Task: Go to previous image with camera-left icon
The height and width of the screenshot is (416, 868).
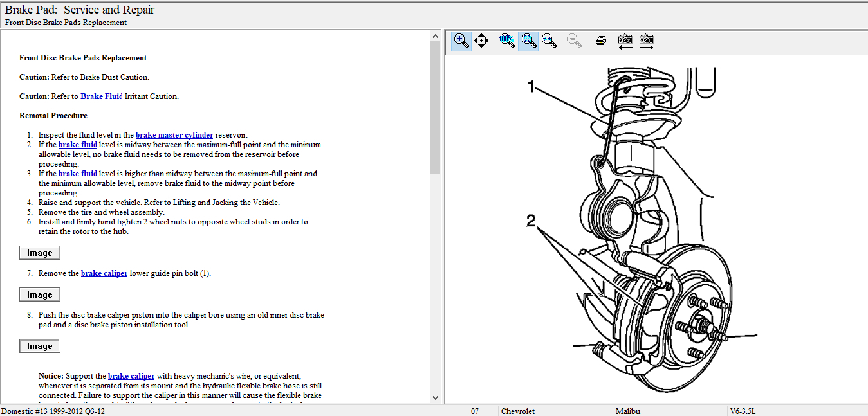Action: pos(625,41)
